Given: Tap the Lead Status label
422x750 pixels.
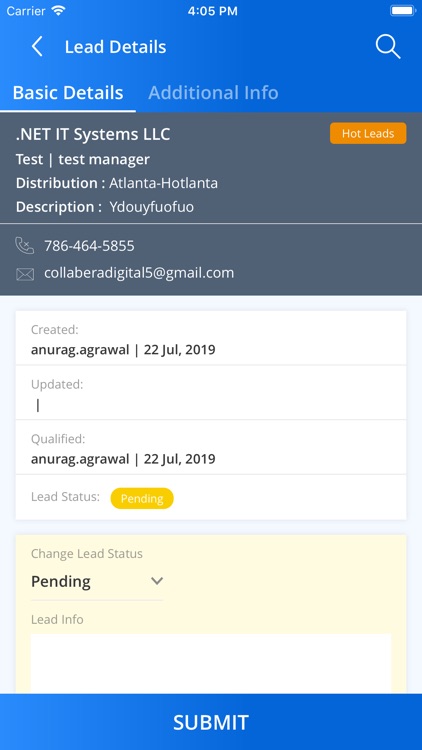Looking at the screenshot, I should [66, 496].
